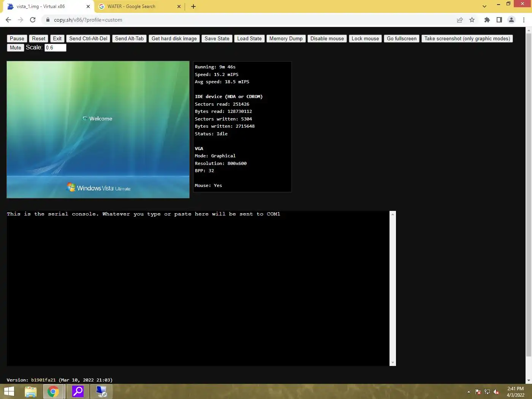Screen dimensions: 532x399
Task: Click the Load State button
Action: click(249, 38)
